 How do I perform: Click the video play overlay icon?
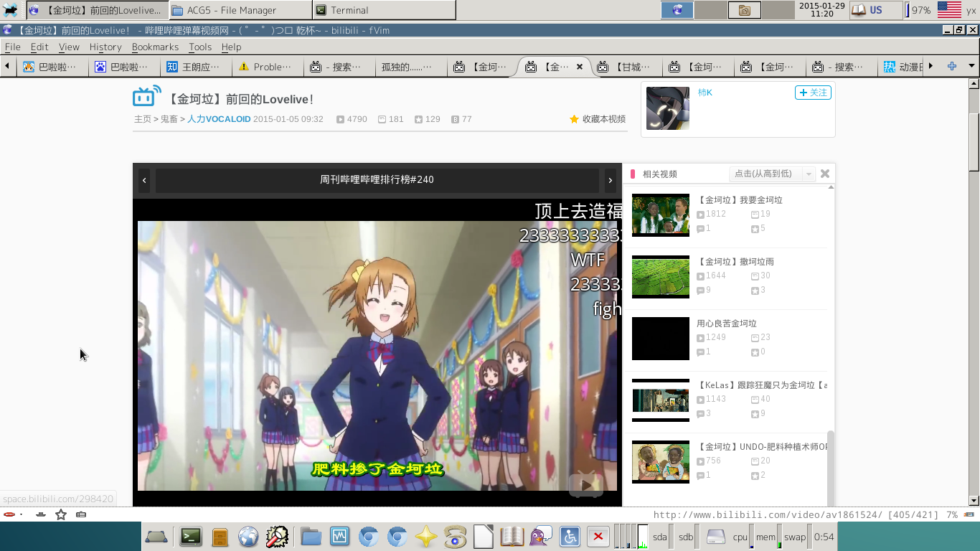(x=586, y=486)
